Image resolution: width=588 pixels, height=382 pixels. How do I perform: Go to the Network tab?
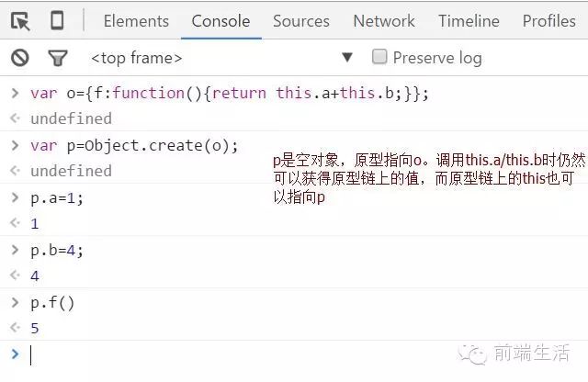[x=384, y=20]
